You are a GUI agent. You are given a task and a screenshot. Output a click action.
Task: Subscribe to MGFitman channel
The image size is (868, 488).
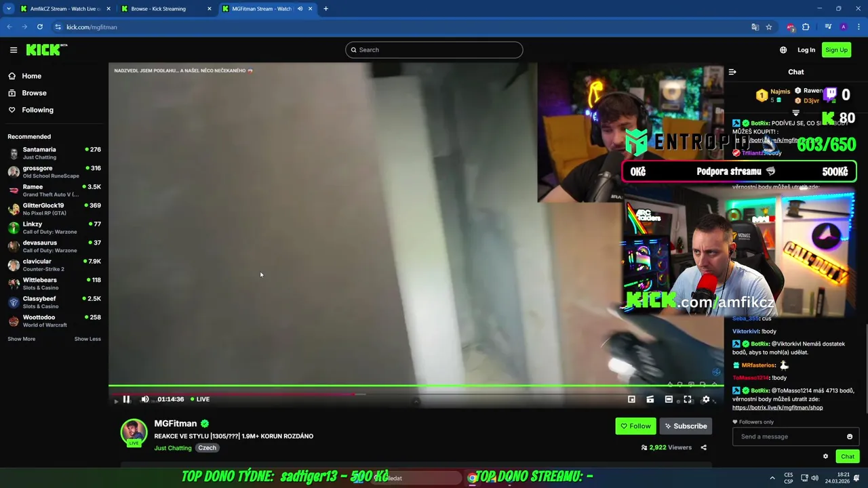[x=686, y=426]
